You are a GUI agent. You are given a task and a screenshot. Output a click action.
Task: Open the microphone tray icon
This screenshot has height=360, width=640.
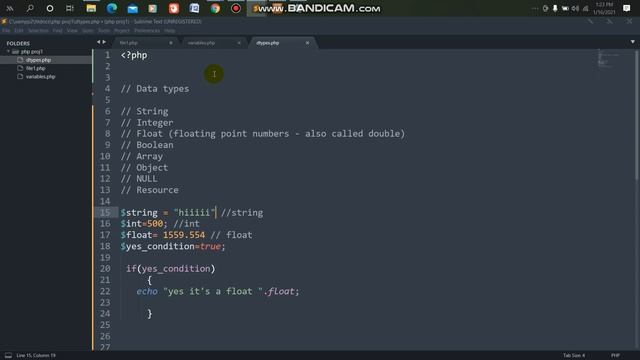pyautogui.click(x=555, y=8)
